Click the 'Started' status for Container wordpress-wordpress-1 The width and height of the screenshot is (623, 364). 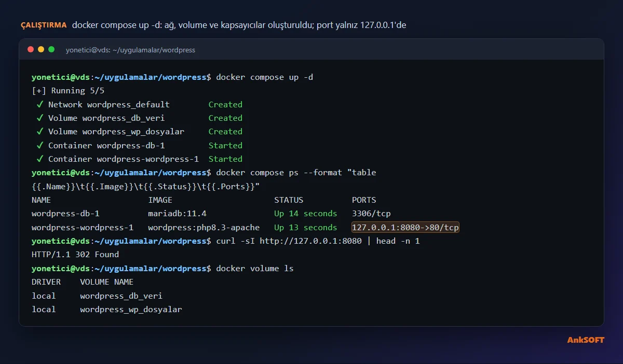(225, 159)
